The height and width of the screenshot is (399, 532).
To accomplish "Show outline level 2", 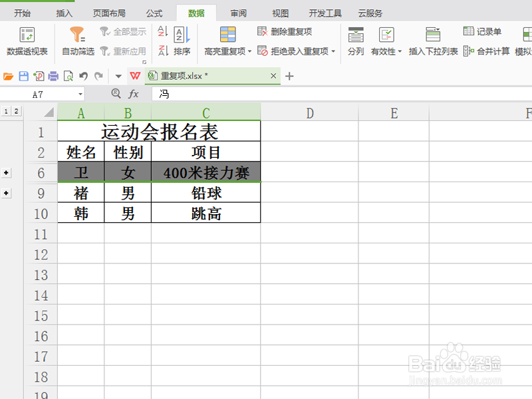I will point(16,111).
